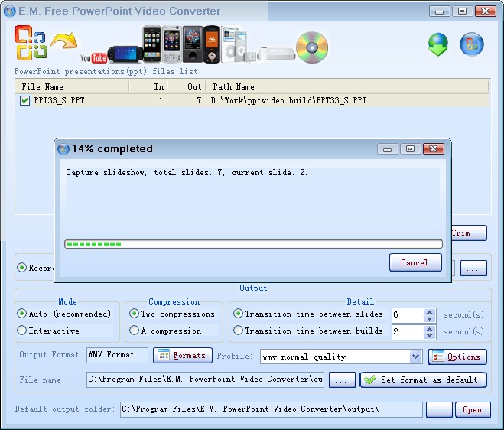Select Transition time between slides option

(238, 314)
